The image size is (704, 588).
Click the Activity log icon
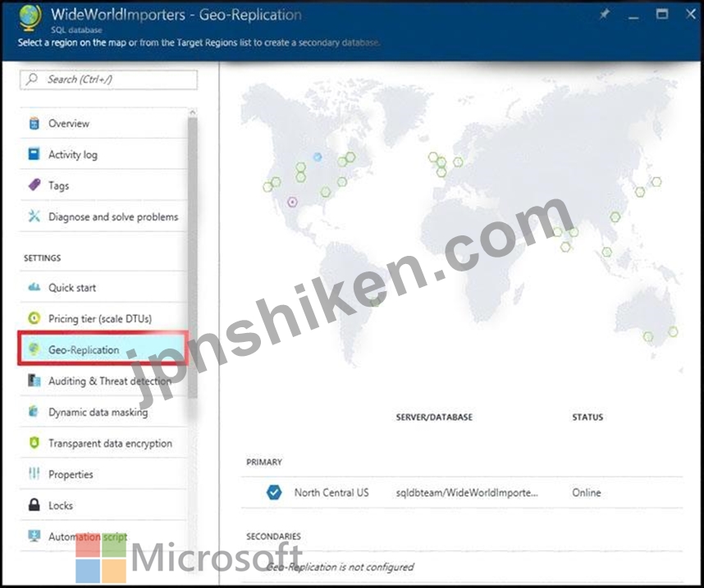(x=34, y=154)
